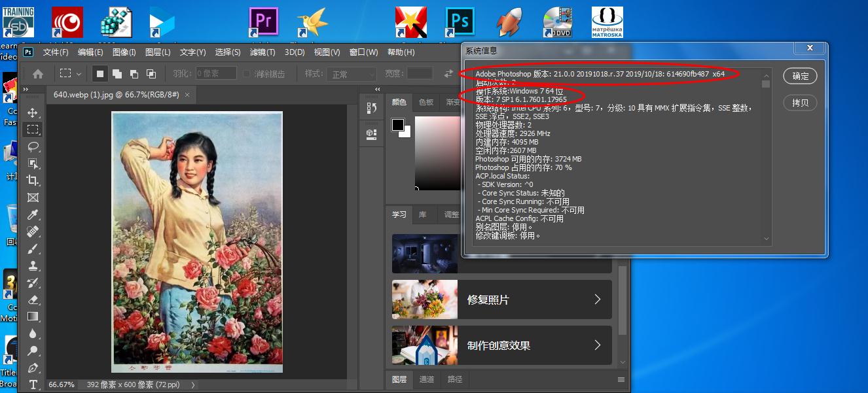Expand the collapsed toolbox with double arrows

click(26, 90)
